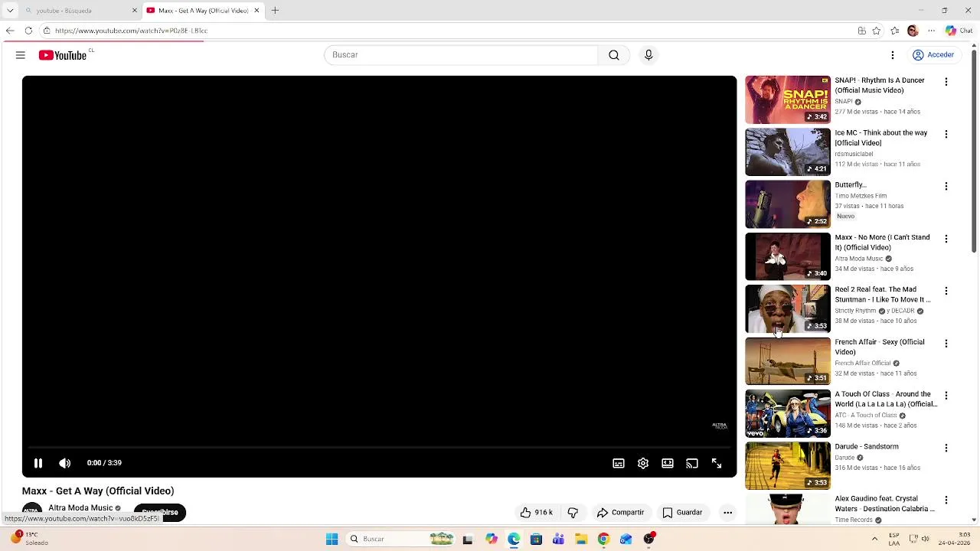980x551 pixels.
Task: Open options menu for Reel 2 Real video
Action: tap(946, 291)
